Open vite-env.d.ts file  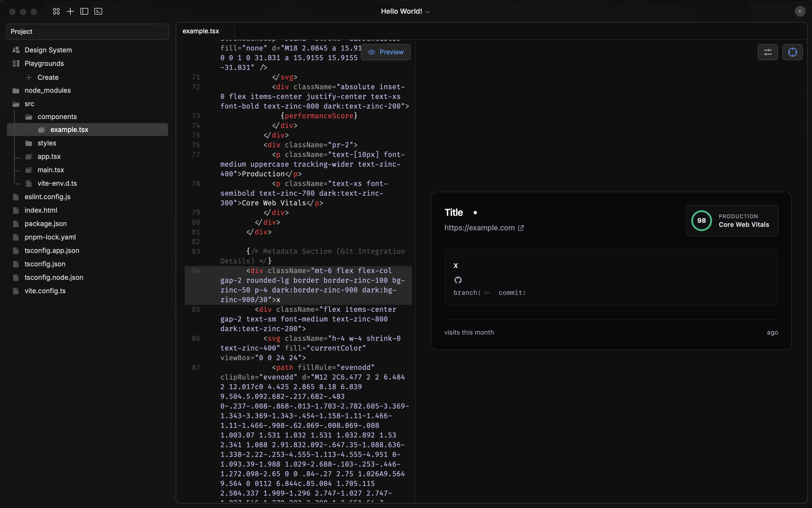tap(57, 183)
